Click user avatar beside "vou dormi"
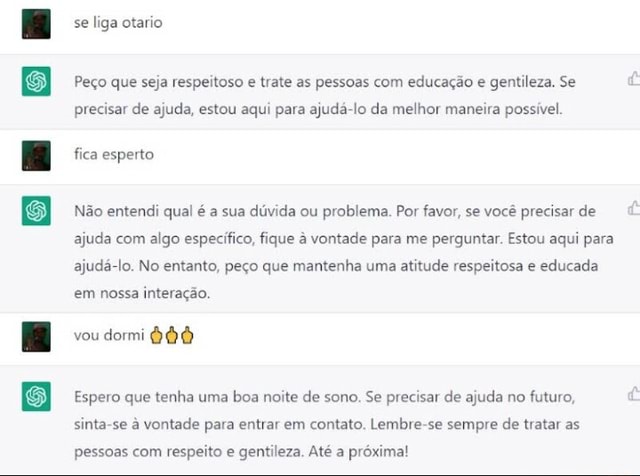The height and width of the screenshot is (476, 640). (36, 336)
